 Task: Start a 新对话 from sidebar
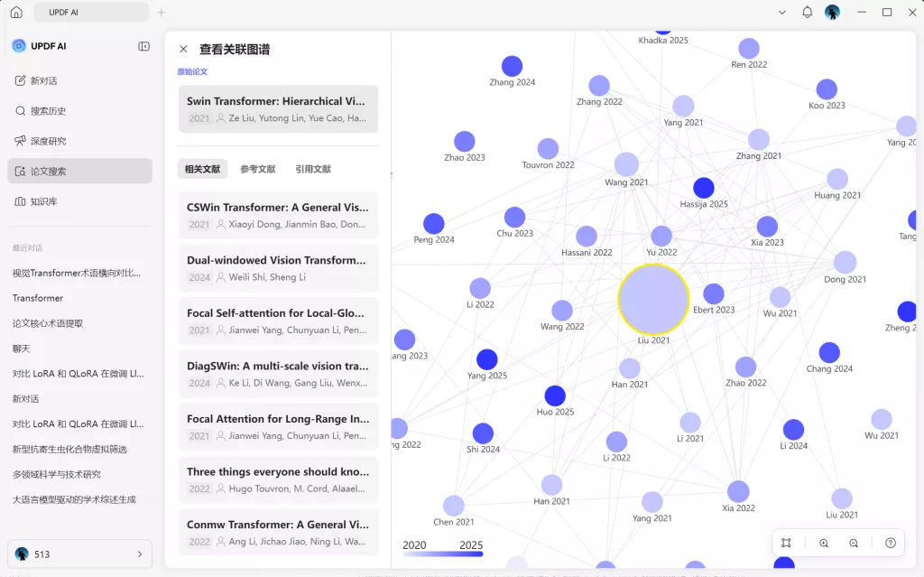pyautogui.click(x=43, y=80)
